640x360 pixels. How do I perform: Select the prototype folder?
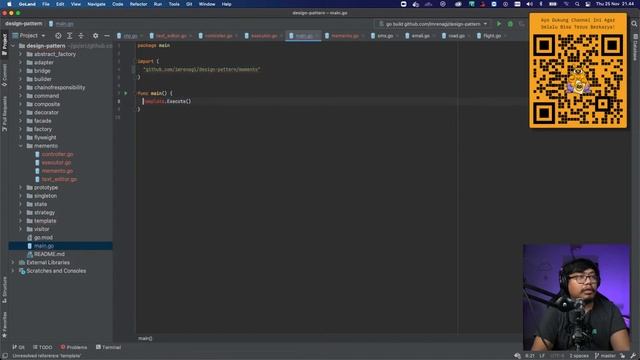pos(46,188)
